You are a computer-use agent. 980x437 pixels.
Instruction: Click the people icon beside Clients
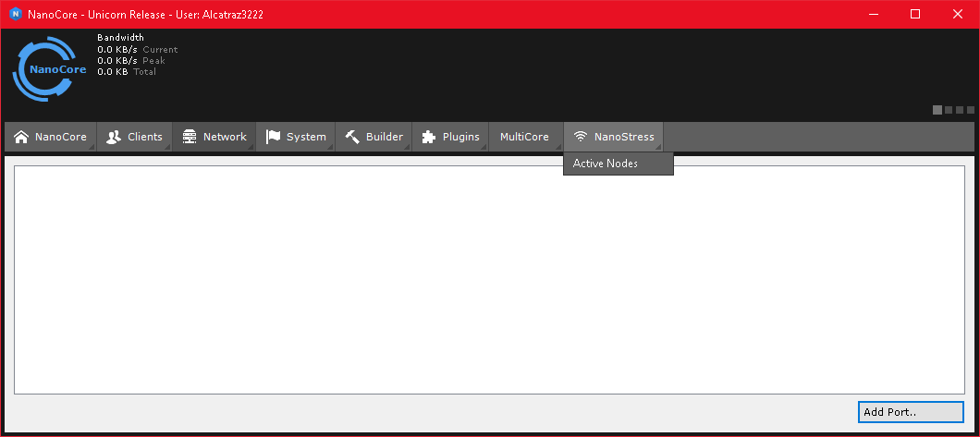tap(114, 137)
